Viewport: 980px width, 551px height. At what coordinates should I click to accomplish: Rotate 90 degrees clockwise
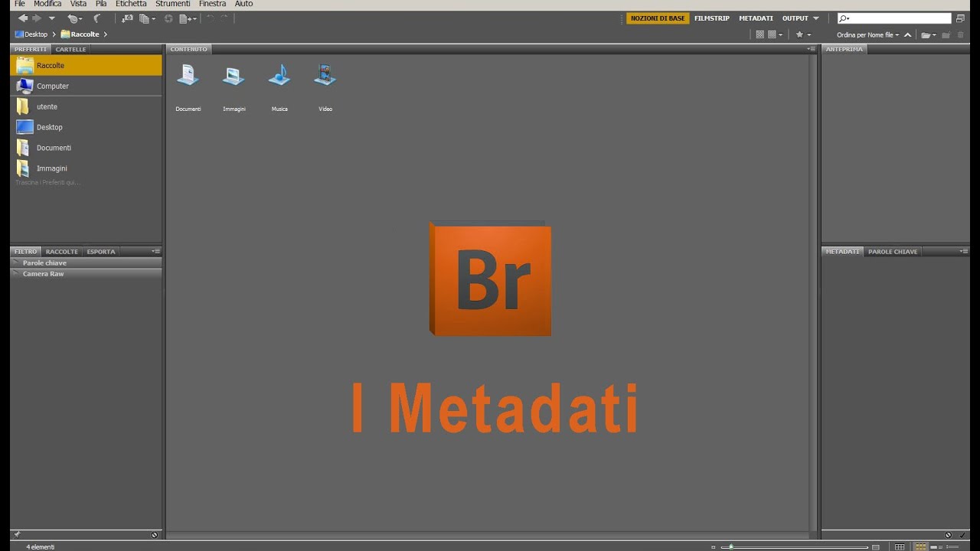(x=224, y=18)
